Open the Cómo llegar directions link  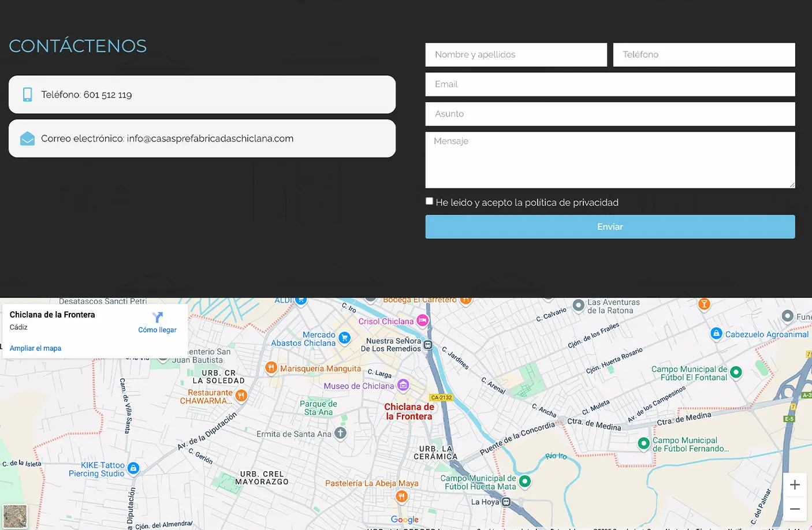[157, 330]
